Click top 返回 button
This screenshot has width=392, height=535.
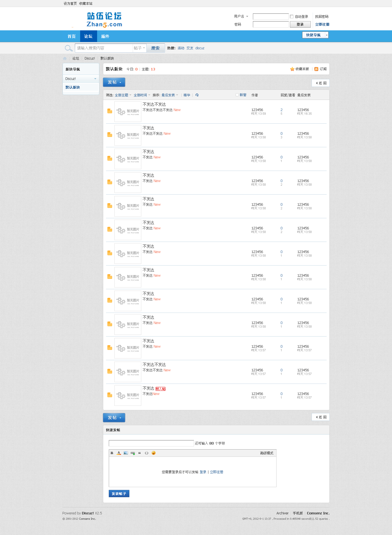click(321, 83)
